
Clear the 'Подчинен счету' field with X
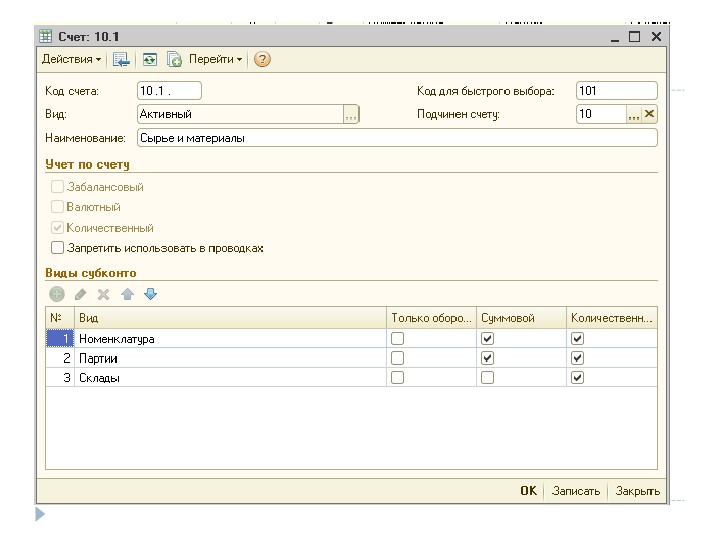649,114
